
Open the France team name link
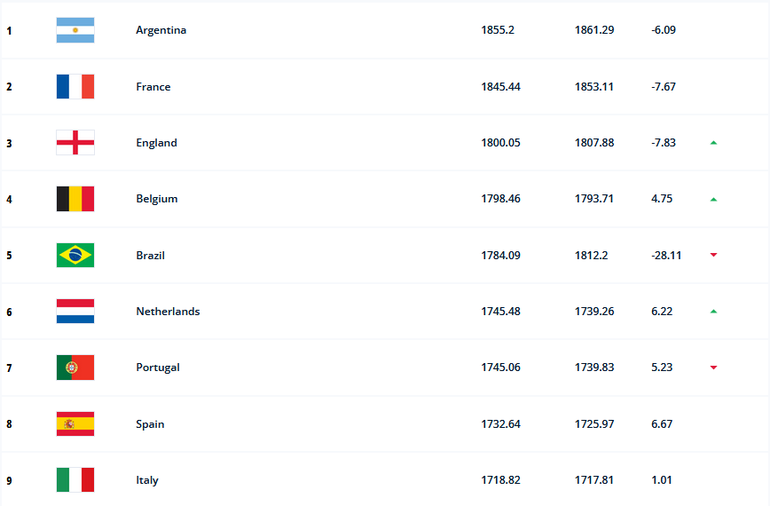pyautogui.click(x=153, y=87)
